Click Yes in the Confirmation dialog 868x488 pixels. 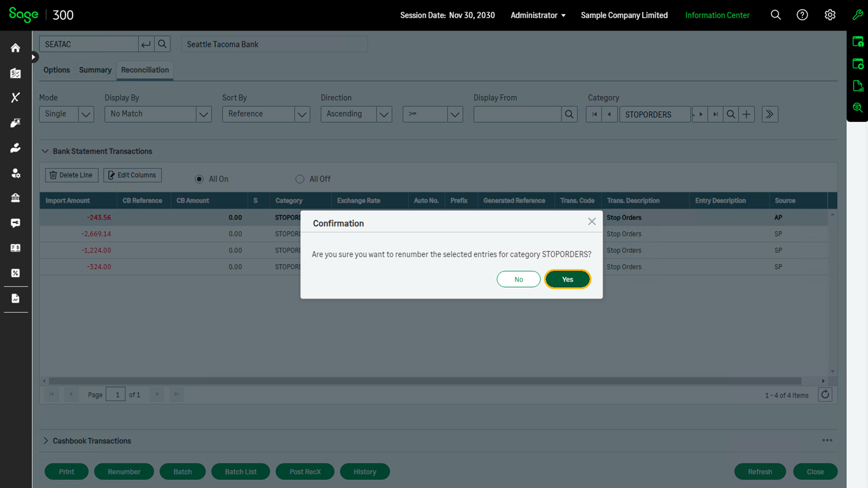click(x=567, y=279)
